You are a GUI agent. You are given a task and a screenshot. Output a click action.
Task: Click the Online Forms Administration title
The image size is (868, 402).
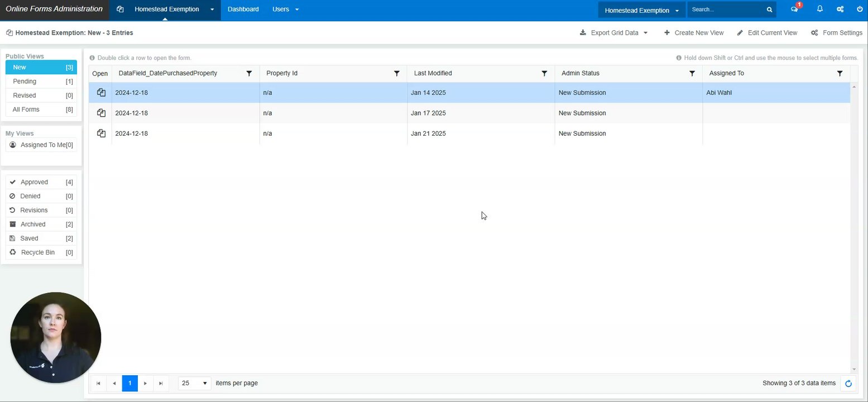(x=54, y=9)
